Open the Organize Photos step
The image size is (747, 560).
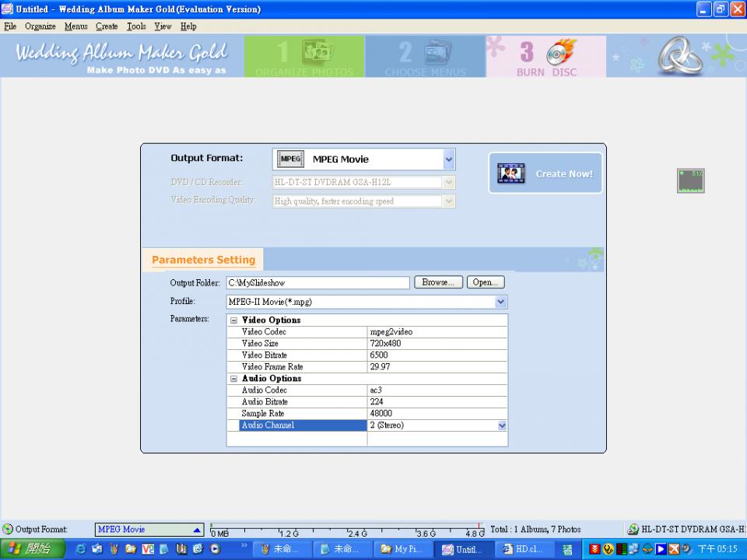pos(304,57)
